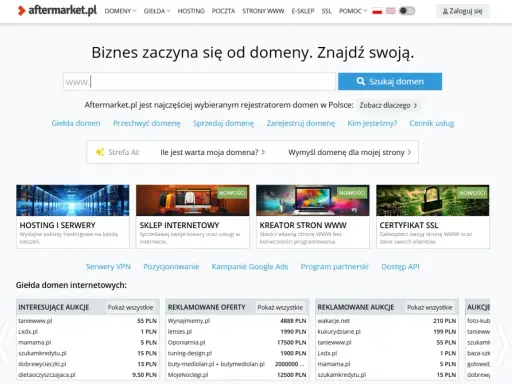The width and height of the screenshot is (512, 384).
Task: Click the carousel's right arrow
Action: click(x=504, y=342)
